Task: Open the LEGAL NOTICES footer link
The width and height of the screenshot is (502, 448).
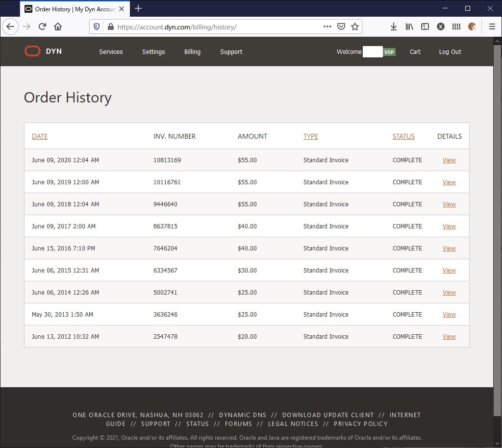Action: [x=293, y=424]
